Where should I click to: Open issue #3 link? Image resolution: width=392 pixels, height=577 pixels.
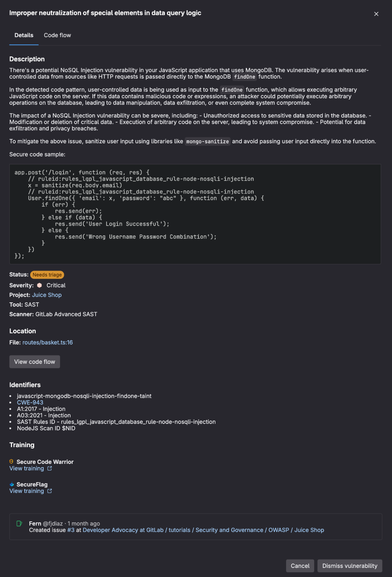click(71, 530)
